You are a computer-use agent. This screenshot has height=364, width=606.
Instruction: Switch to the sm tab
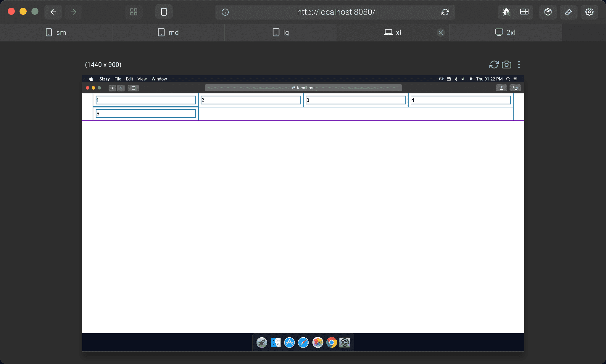pyautogui.click(x=56, y=33)
